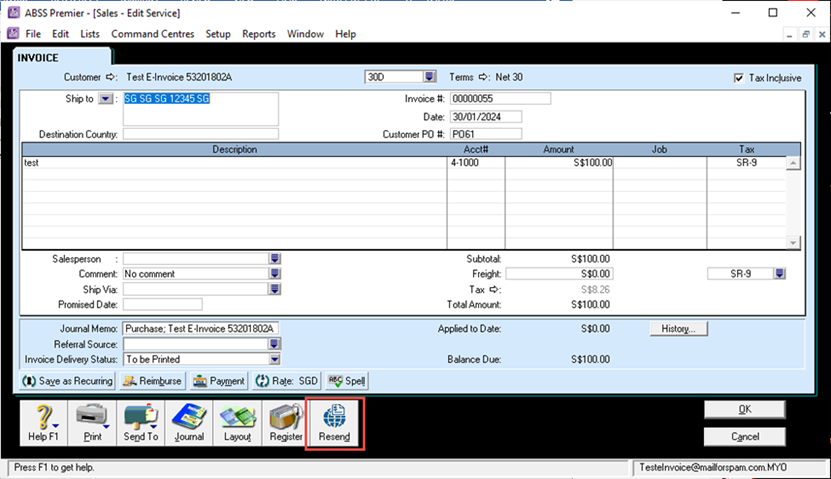
Task: Open the Journal icon button
Action: (x=188, y=415)
